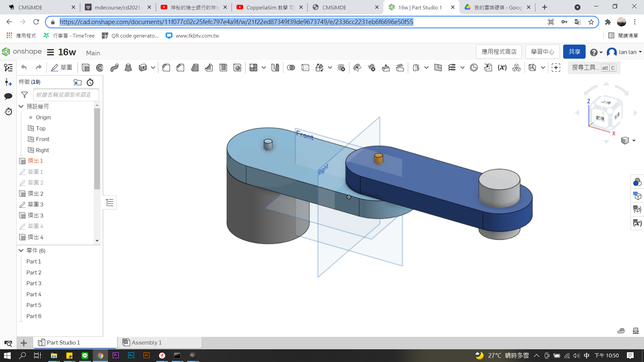Click the search tools (搜尋工具) box
This screenshot has width=644, height=362.
(x=594, y=68)
